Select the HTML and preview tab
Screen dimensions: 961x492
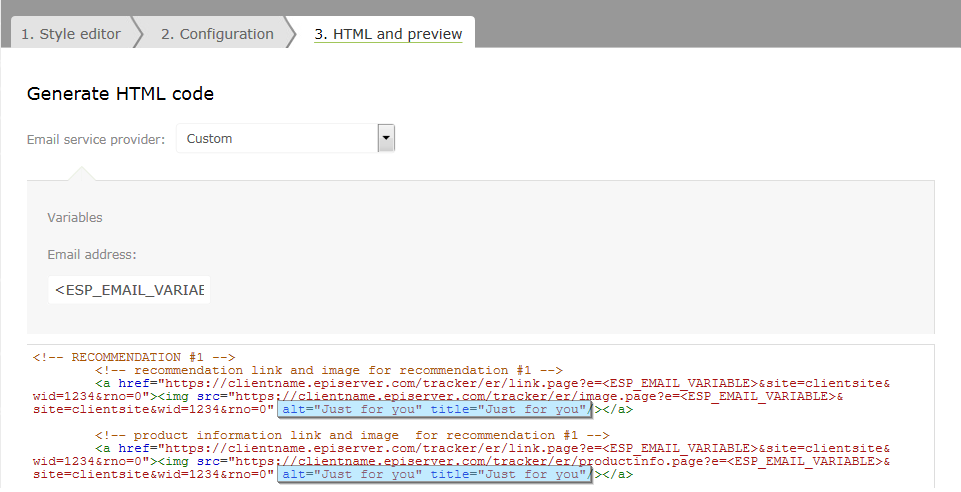pos(388,34)
